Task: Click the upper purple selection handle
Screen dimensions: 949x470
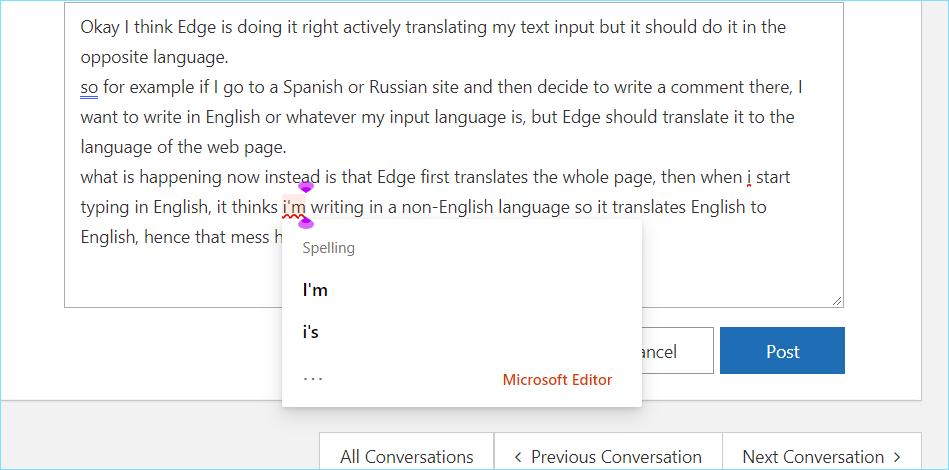Action: coord(306,187)
